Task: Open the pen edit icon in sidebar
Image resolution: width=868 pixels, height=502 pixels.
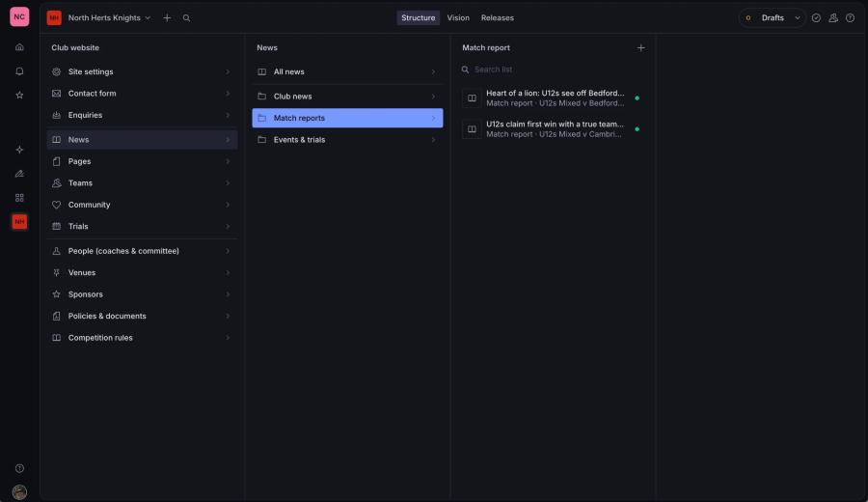Action: [x=19, y=174]
